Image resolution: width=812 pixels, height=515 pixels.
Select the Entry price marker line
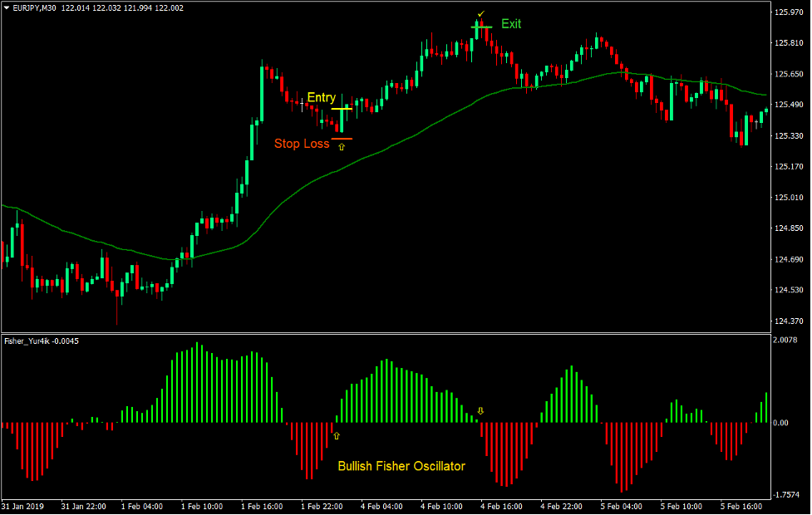[x=342, y=109]
